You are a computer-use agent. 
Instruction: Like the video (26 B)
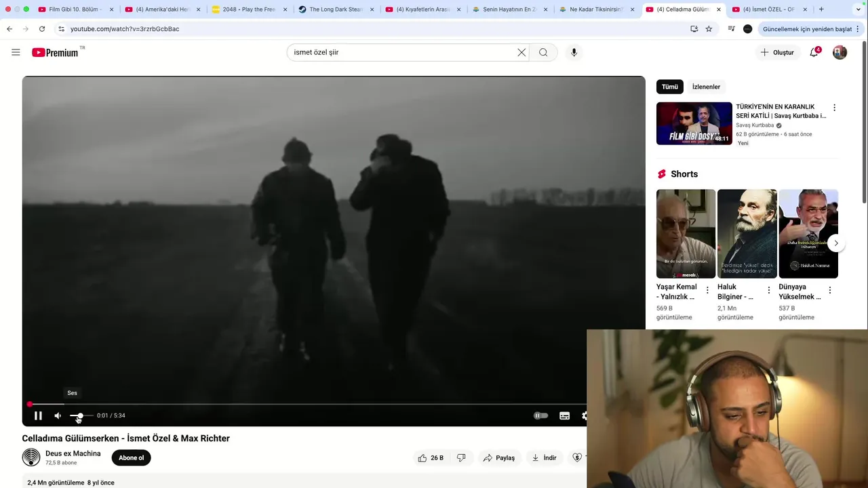[431, 457]
